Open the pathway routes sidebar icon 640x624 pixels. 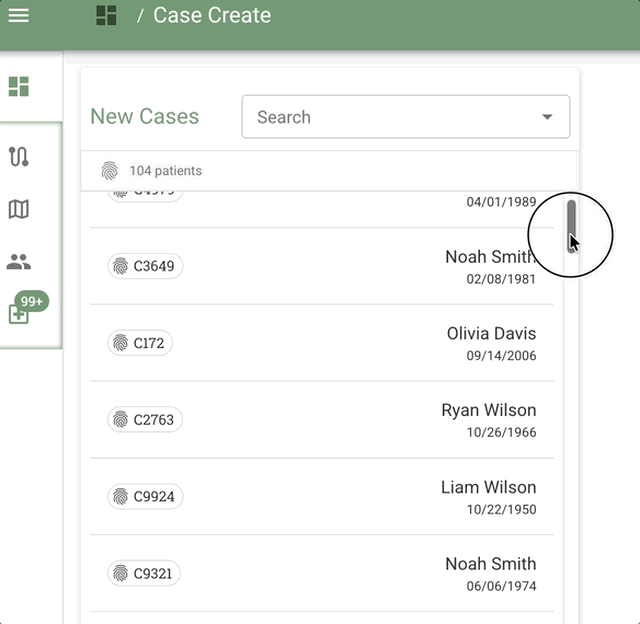[18, 156]
